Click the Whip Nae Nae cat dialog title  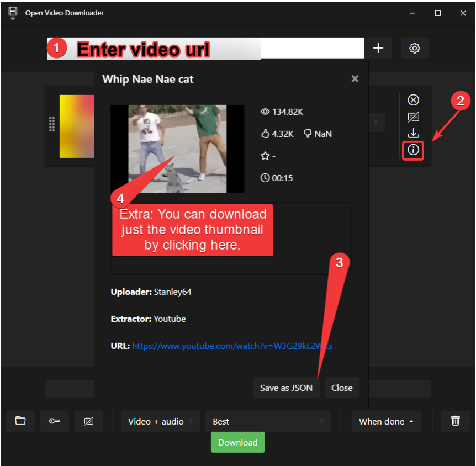pyautogui.click(x=148, y=80)
